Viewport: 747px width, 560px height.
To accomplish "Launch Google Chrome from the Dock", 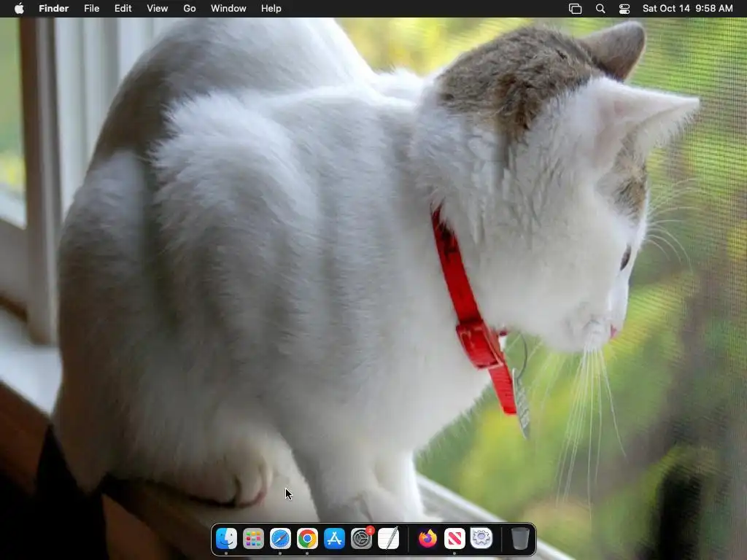I will [x=307, y=539].
